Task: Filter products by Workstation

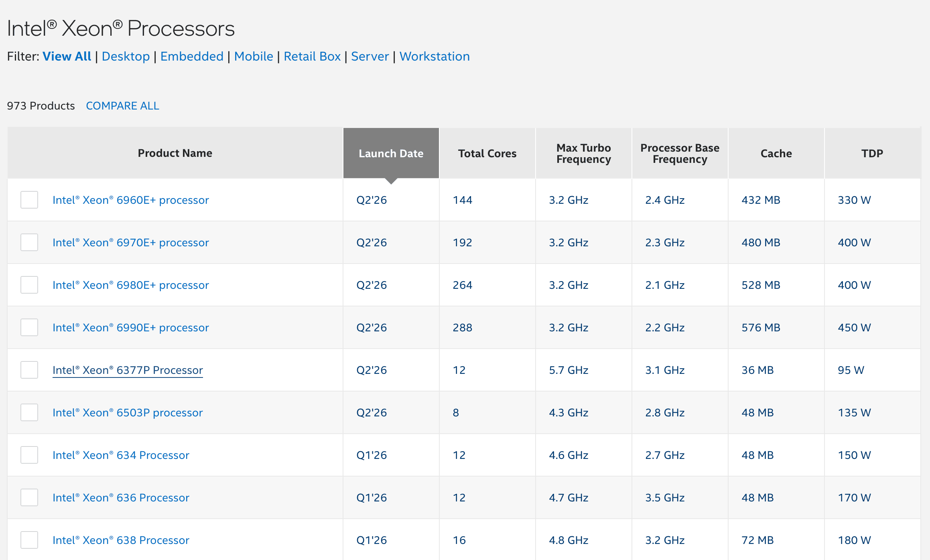Action: tap(435, 56)
